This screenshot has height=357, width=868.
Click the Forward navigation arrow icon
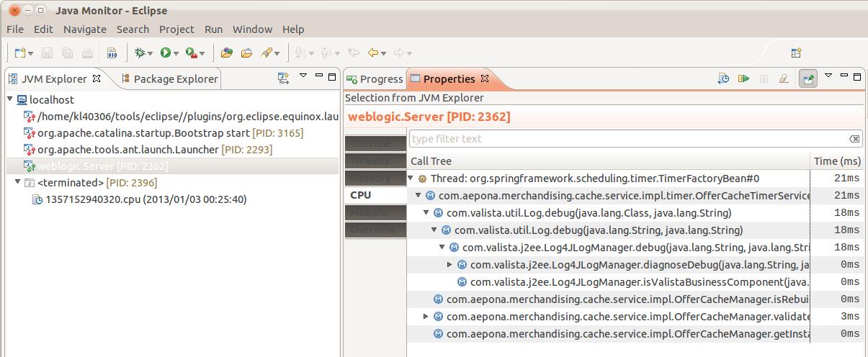[399, 53]
